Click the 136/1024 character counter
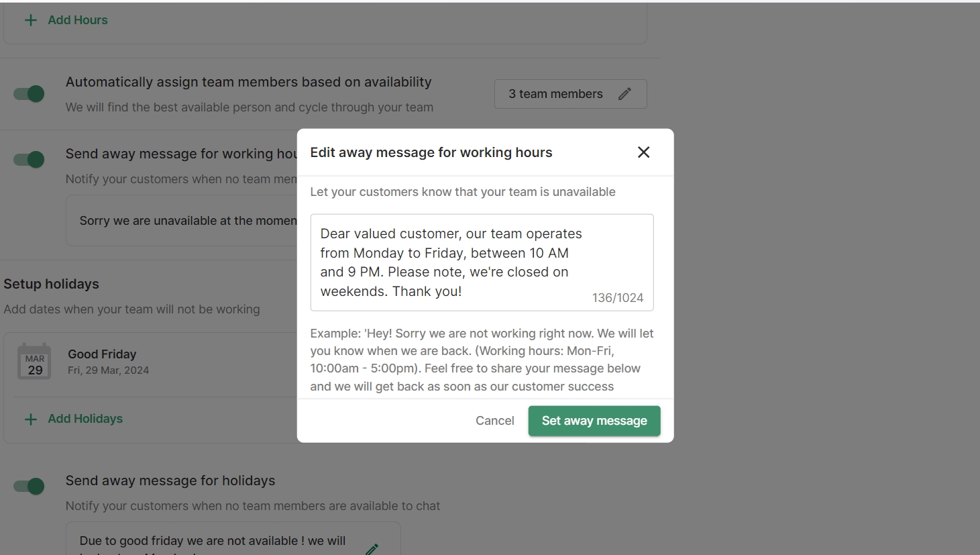The height and width of the screenshot is (555, 980). pos(617,298)
